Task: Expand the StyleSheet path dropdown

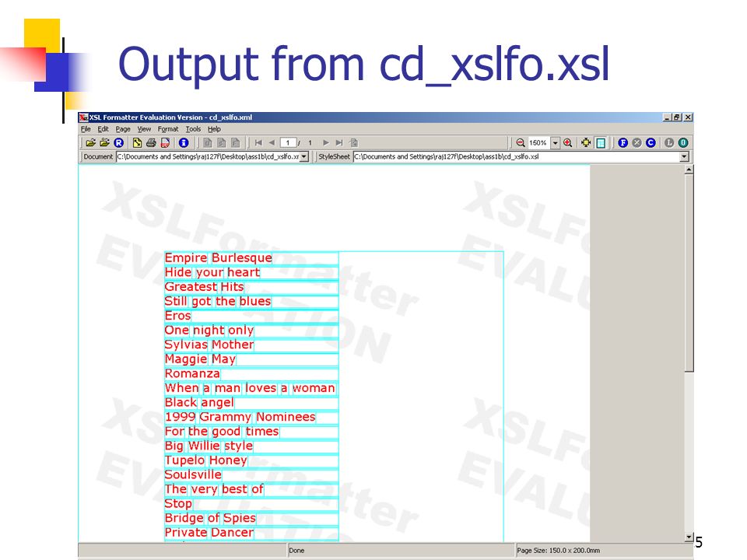Action: click(x=685, y=156)
